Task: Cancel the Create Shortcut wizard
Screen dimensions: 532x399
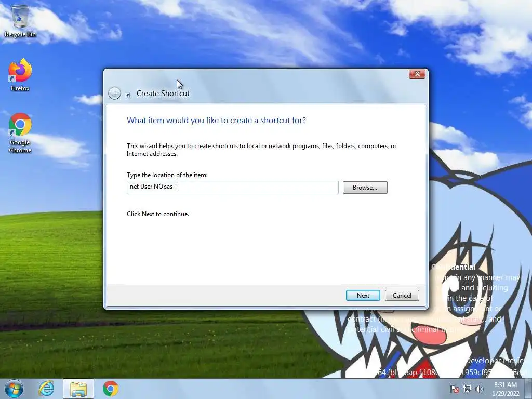Action: click(x=402, y=296)
